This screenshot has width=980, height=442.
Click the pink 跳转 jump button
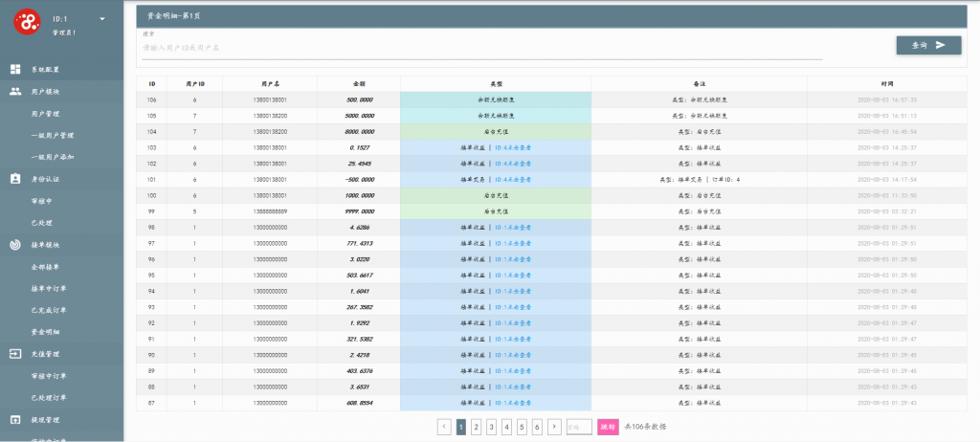point(608,427)
